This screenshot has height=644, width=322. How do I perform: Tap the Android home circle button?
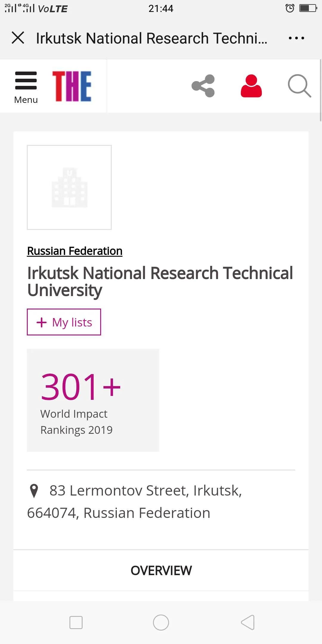[161, 623]
